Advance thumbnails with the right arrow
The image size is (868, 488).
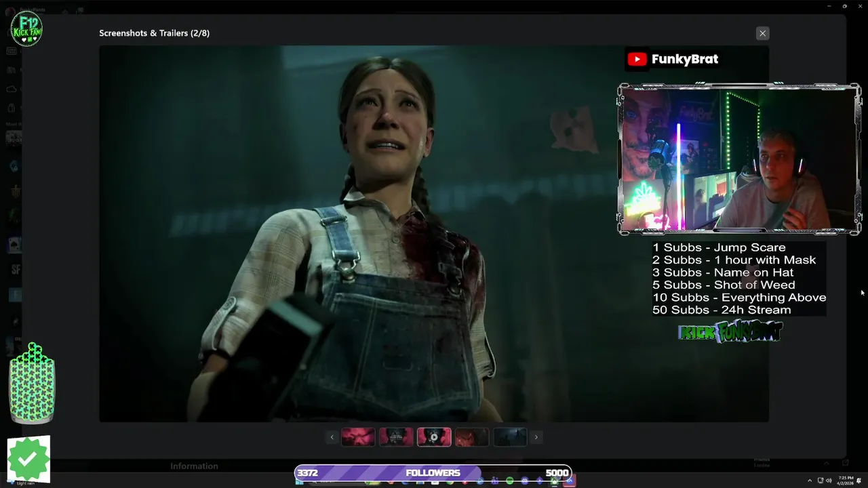coord(536,437)
